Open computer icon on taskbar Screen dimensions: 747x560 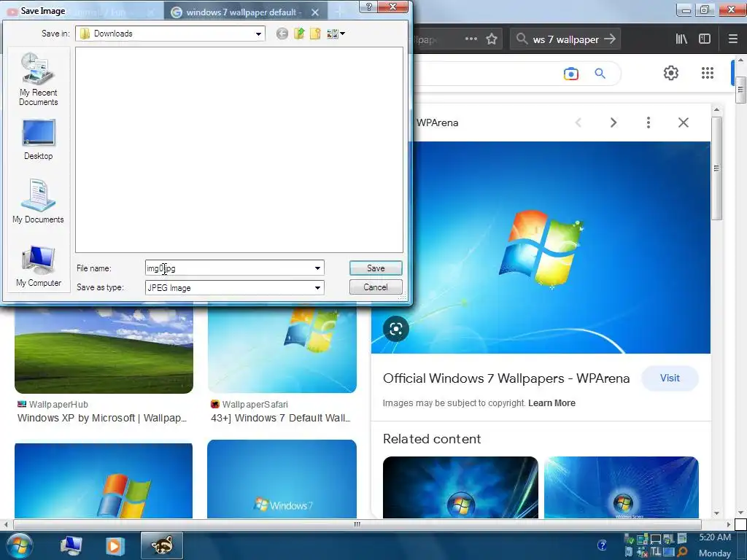(x=71, y=545)
